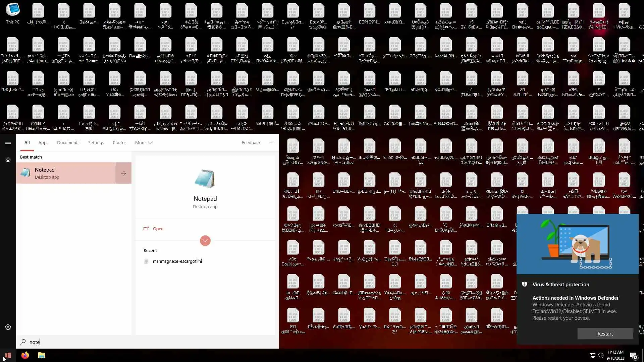Click the Windows Start button
644x362 pixels.
pos(8,355)
